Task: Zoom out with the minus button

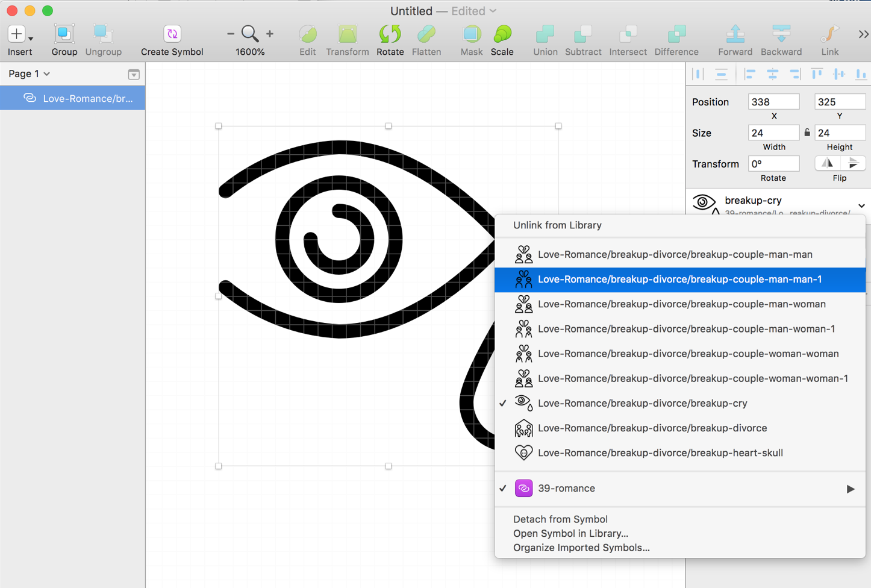Action: click(231, 34)
